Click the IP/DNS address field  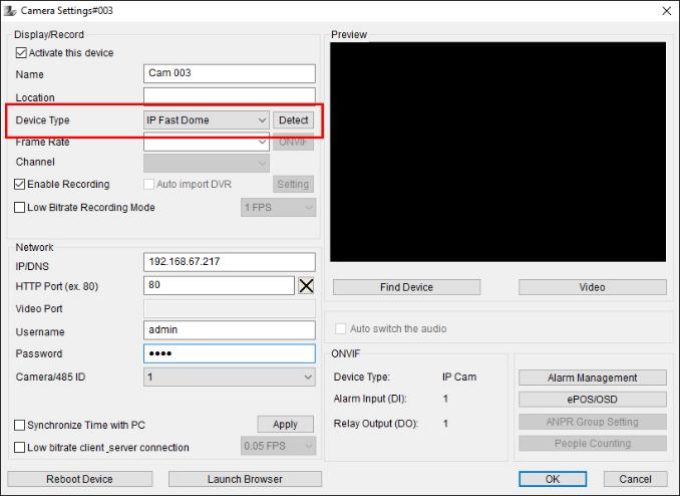[229, 262]
